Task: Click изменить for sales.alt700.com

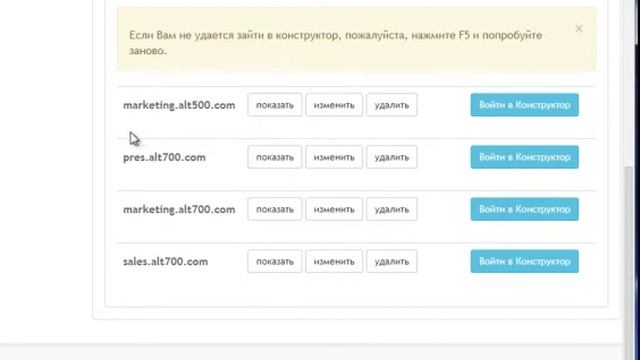Action: point(334,261)
